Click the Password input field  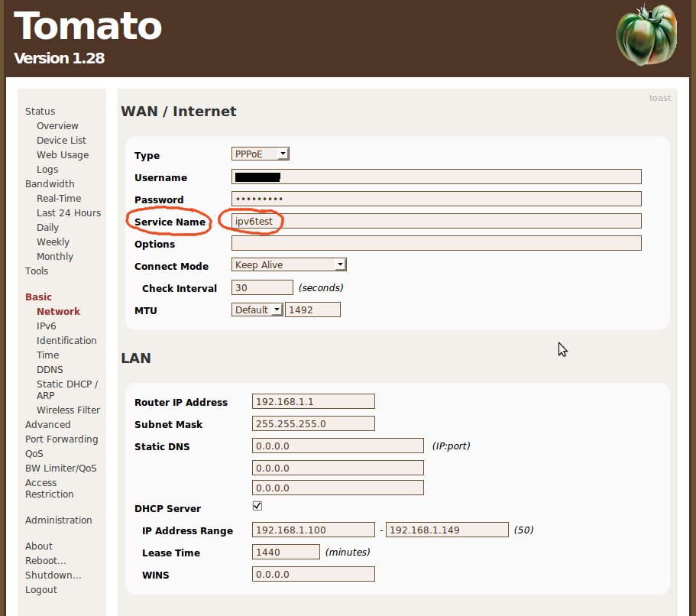point(436,199)
